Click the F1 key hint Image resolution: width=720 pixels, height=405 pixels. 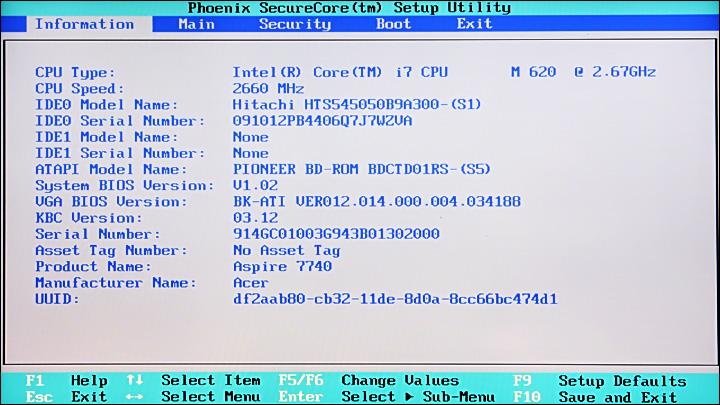tap(35, 381)
